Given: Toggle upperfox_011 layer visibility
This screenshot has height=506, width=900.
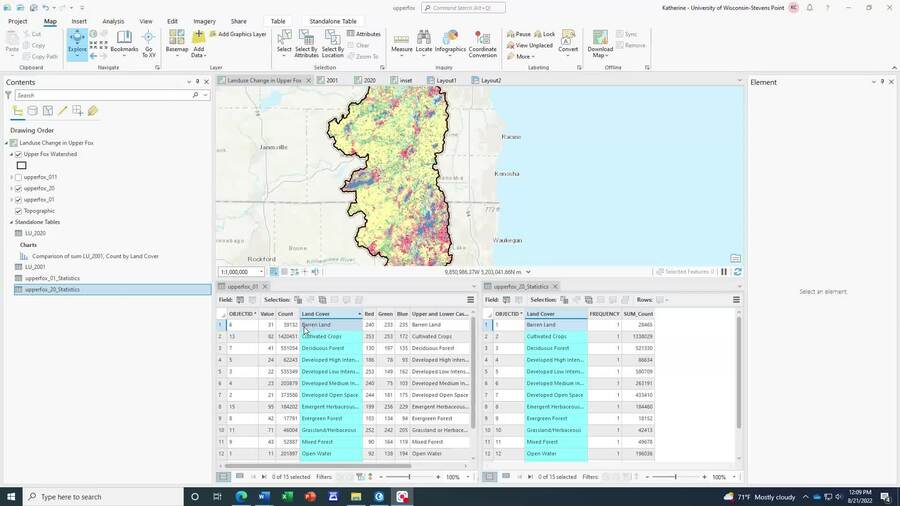Looking at the screenshot, I should (x=18, y=177).
